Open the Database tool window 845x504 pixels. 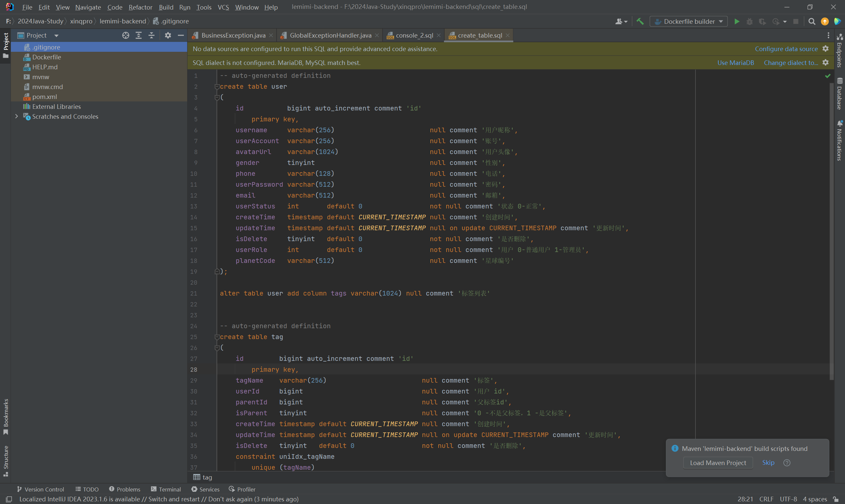pyautogui.click(x=840, y=94)
